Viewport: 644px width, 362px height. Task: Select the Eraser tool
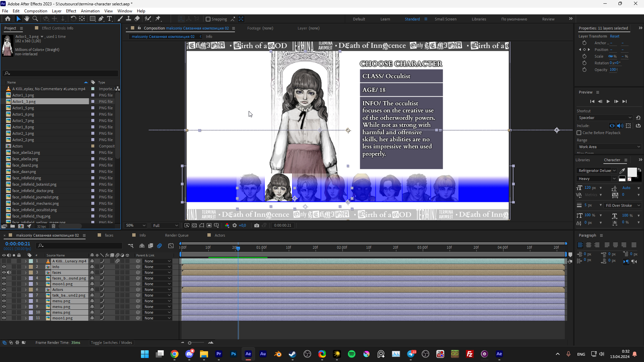(137, 19)
